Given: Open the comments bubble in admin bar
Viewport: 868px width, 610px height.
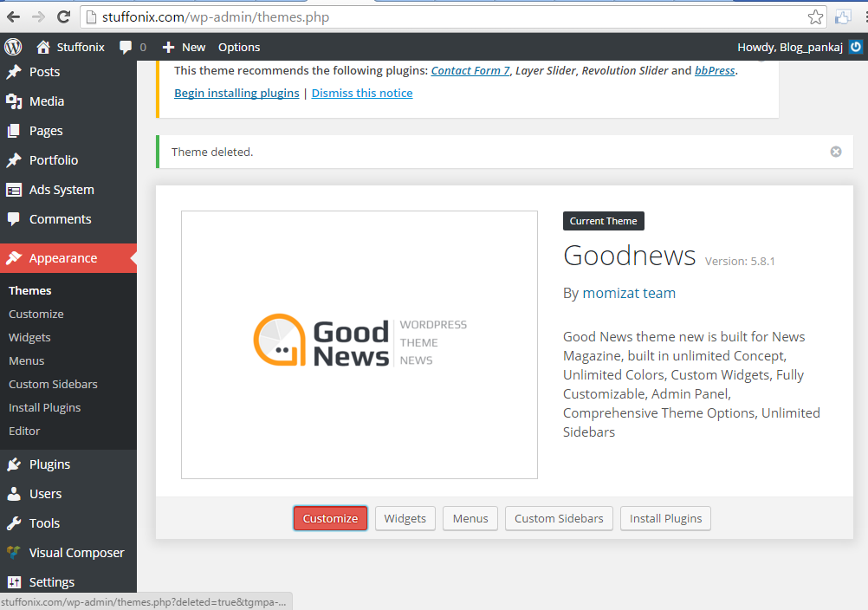Looking at the screenshot, I should click(126, 47).
